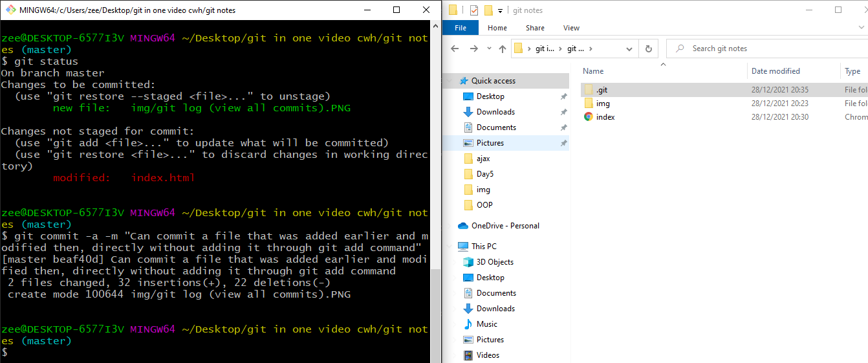Open the img folder in navigation pane
This screenshot has height=363, width=868.
tap(483, 190)
